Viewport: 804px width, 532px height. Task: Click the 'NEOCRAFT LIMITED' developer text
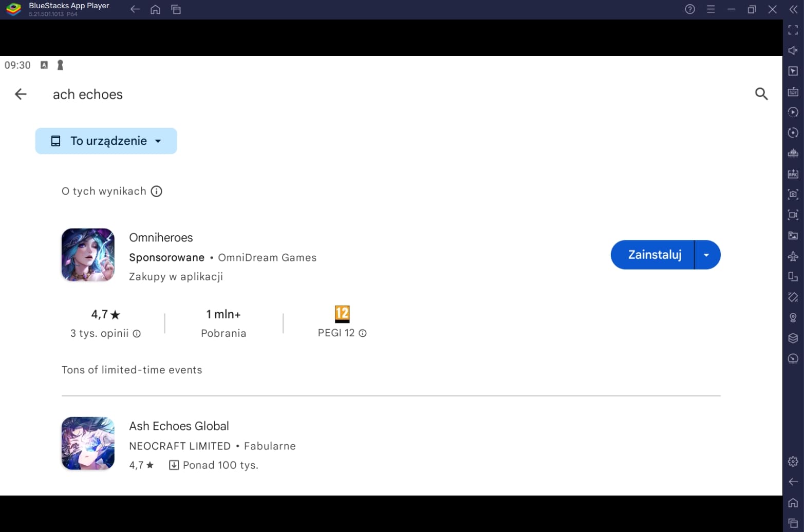[180, 446]
